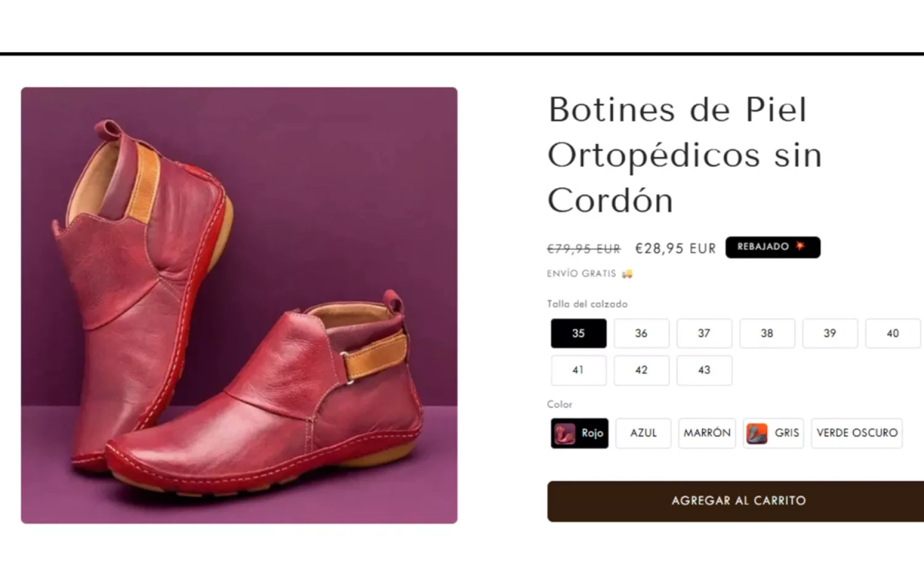This screenshot has width=924, height=583.
Task: Select shoe size 43
Action: [704, 370]
